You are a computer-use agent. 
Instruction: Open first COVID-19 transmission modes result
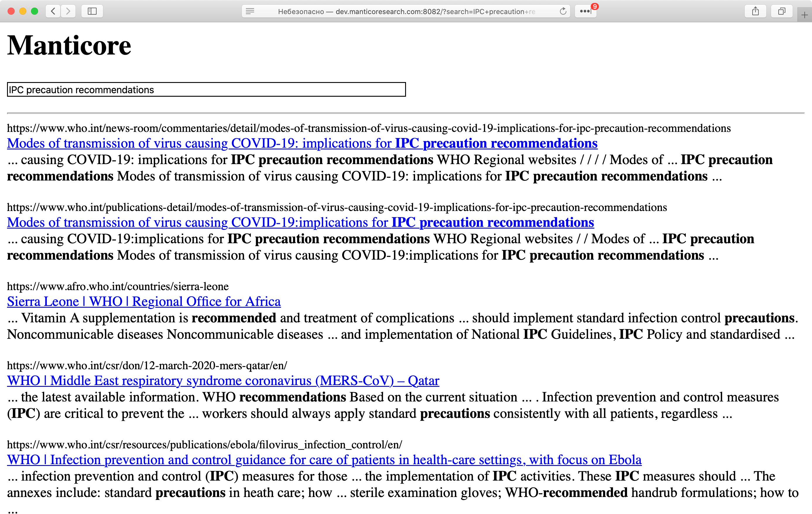[302, 143]
